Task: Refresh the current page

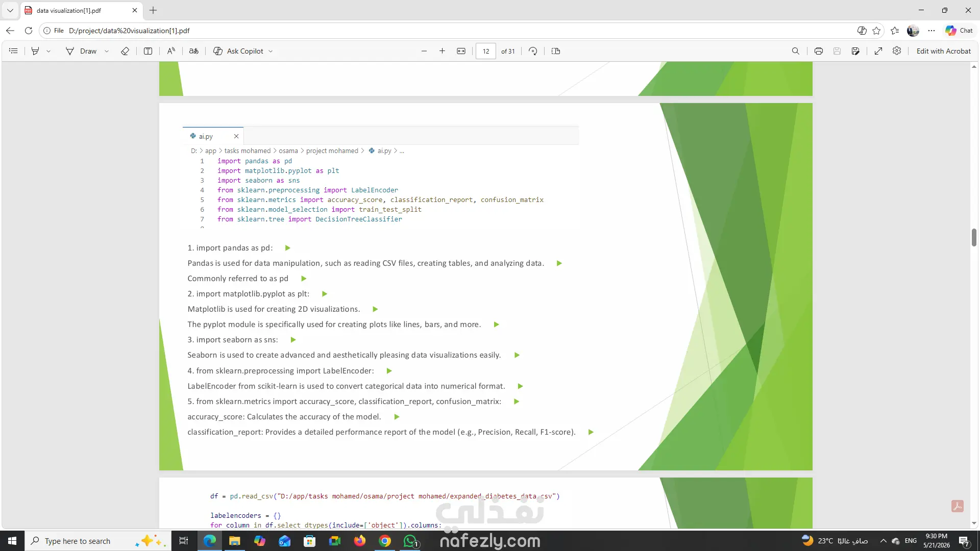Action: coord(29,31)
